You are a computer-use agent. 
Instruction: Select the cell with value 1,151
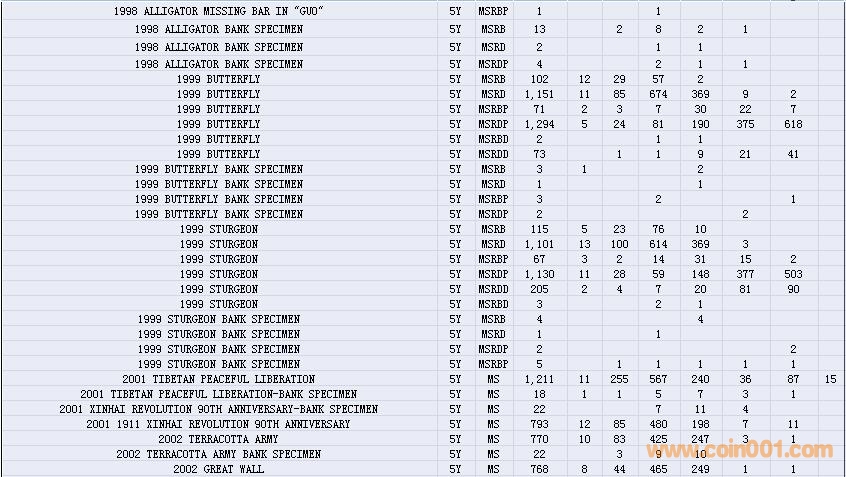[539, 94]
